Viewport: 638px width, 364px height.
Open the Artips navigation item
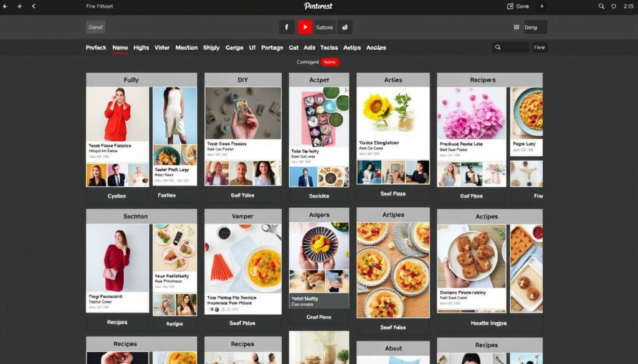point(351,47)
